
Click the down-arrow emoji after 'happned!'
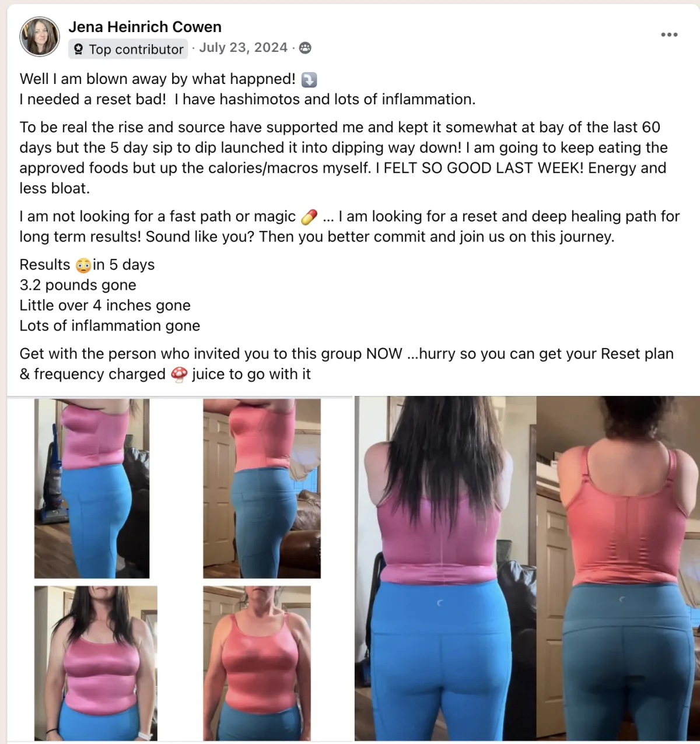pyautogui.click(x=309, y=79)
